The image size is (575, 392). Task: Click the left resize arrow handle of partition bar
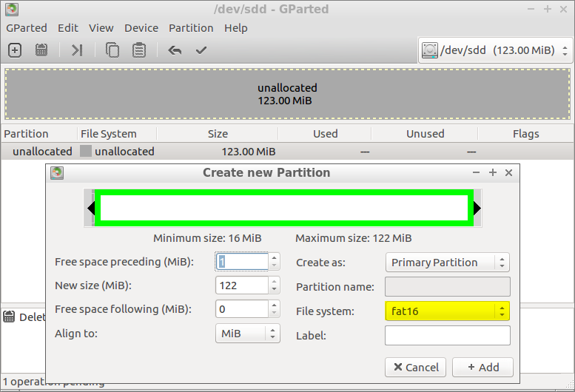pos(91,208)
